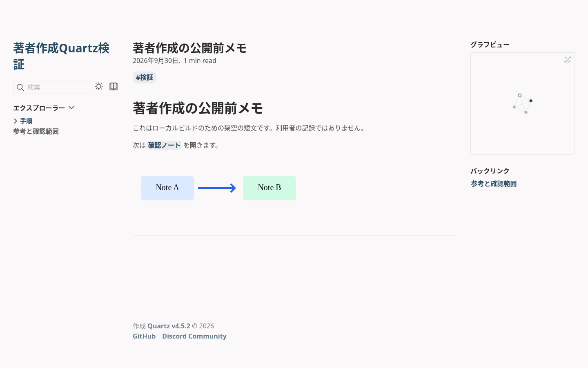Click the グラフビュー heading

(490, 45)
